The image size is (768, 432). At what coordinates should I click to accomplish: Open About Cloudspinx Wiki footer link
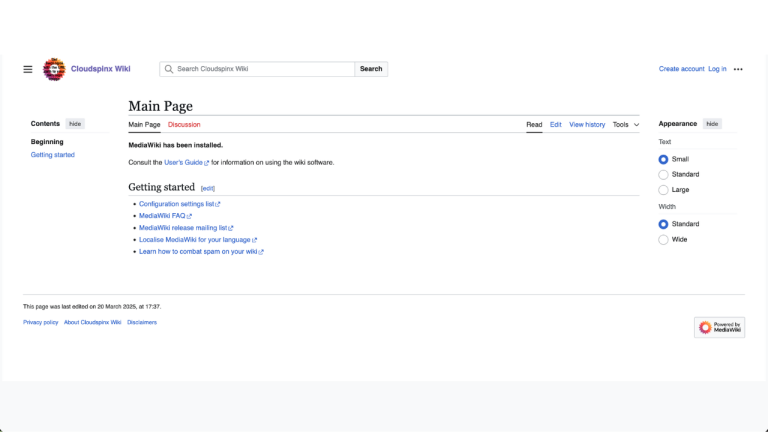93,322
